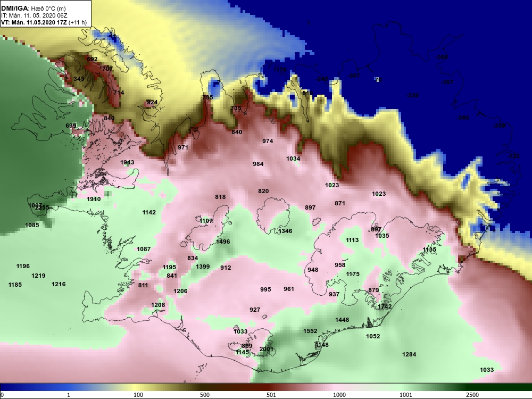Click the legend label '1000'
This screenshot has width=532, height=399.
click(339, 395)
